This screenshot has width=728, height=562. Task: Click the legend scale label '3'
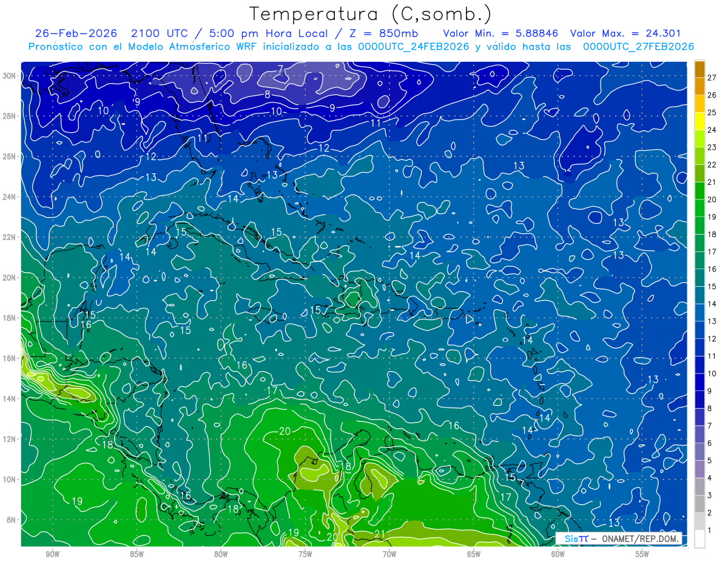click(x=710, y=495)
